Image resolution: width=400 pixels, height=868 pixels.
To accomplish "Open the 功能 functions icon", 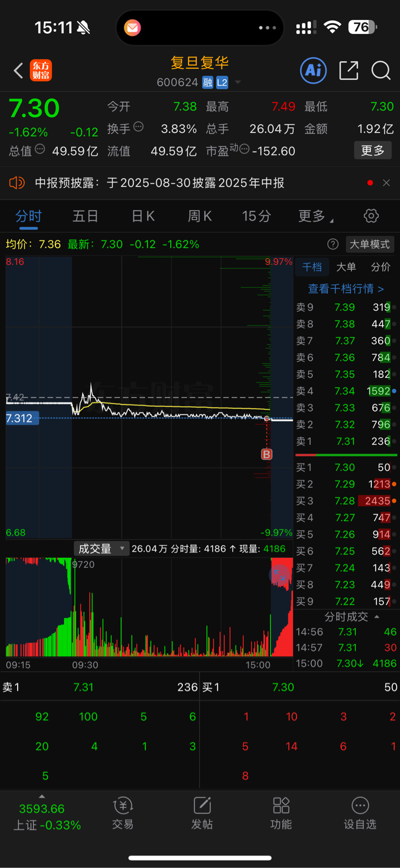I will click(281, 813).
